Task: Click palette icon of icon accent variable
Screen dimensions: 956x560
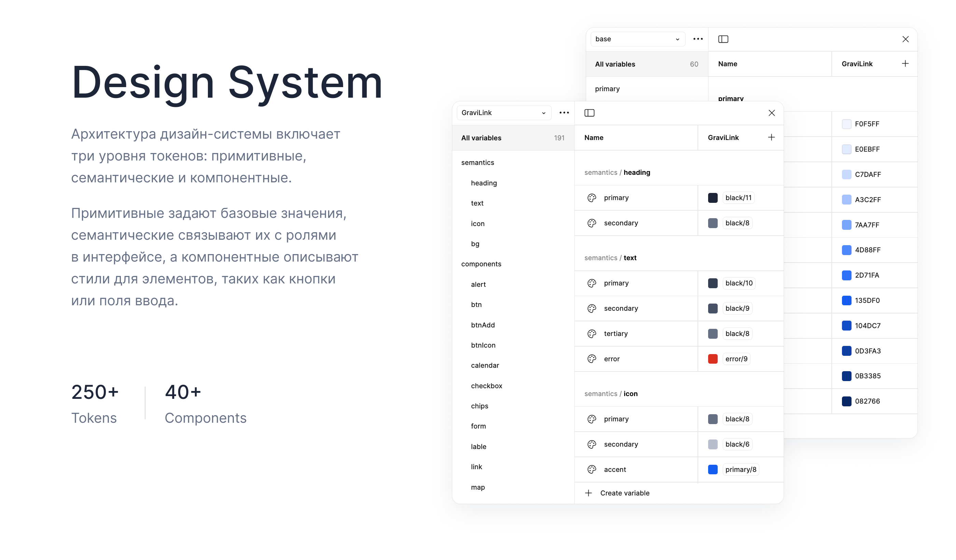Action: point(591,469)
